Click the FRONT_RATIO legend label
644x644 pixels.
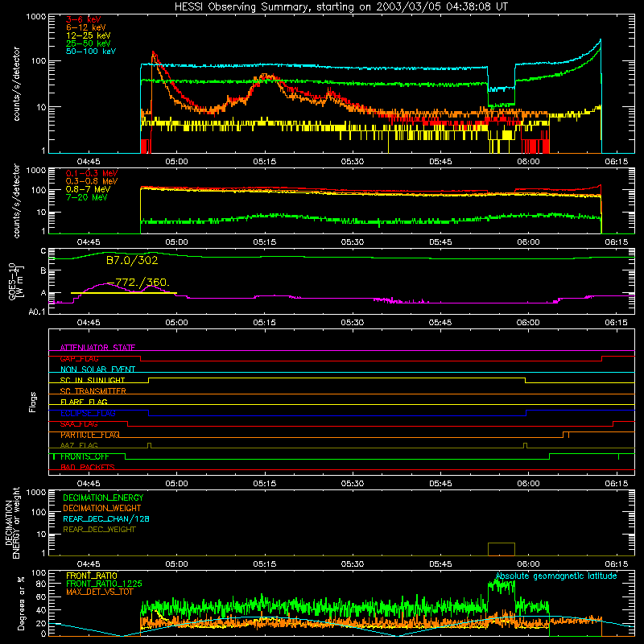point(91,576)
